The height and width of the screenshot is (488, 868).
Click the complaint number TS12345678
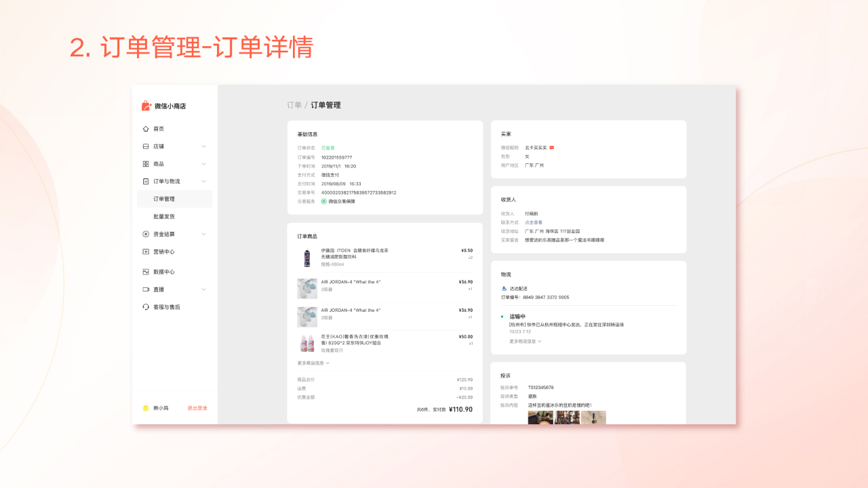point(541,388)
